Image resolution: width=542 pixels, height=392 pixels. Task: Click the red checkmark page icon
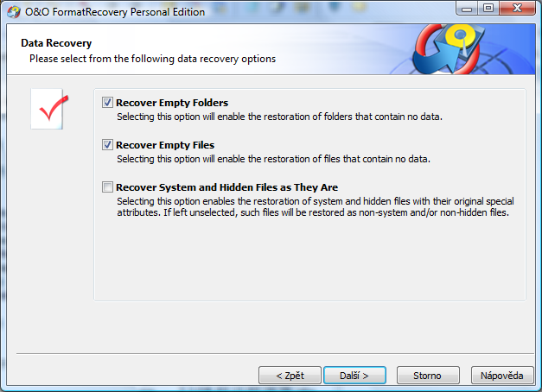pyautogui.click(x=49, y=109)
